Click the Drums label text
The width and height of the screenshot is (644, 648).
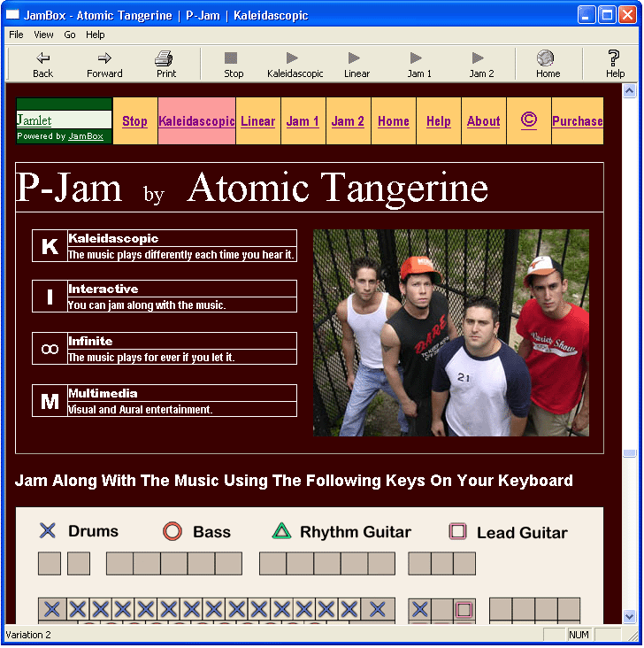pos(94,531)
